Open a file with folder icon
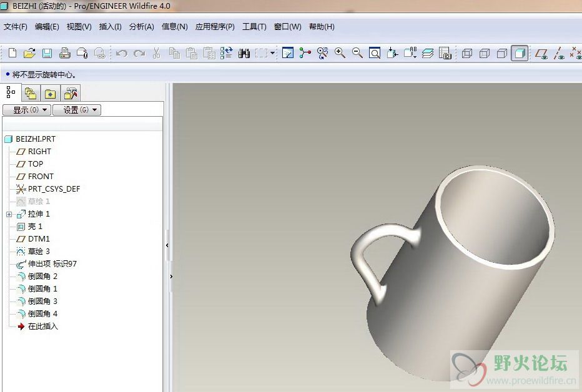This screenshot has height=392, width=582. (x=29, y=53)
